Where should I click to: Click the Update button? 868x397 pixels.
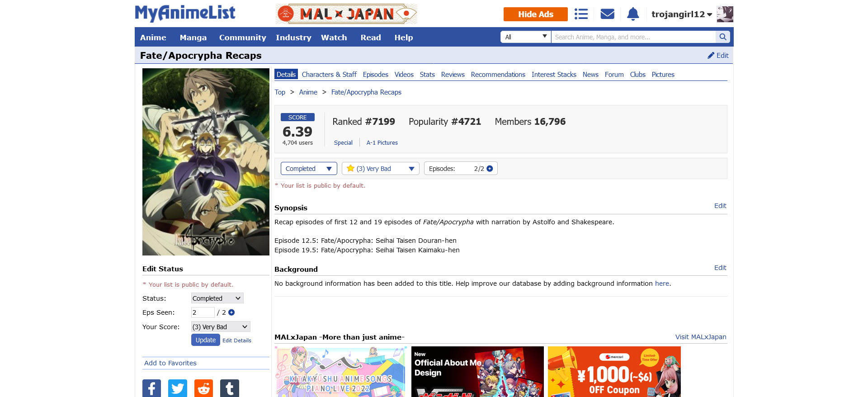pos(206,340)
